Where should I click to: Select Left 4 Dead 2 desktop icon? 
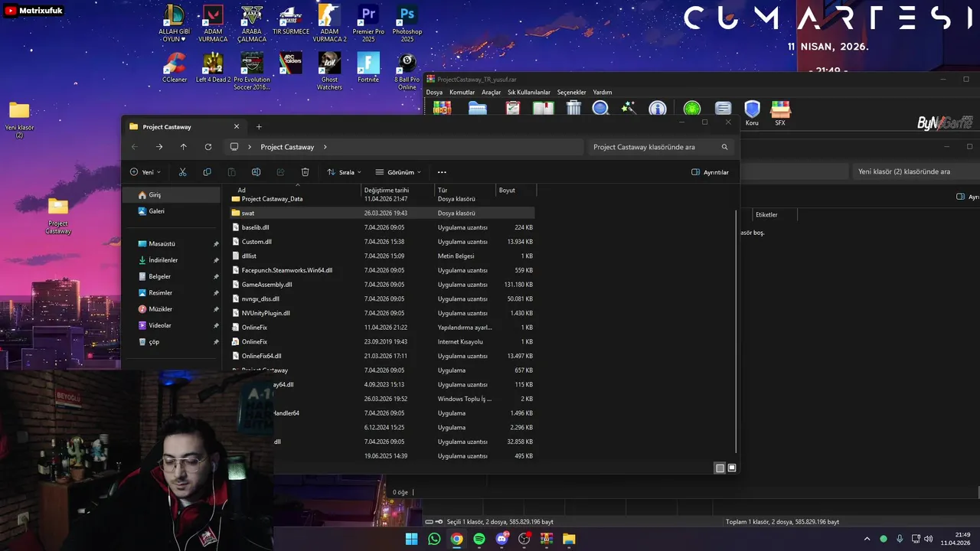tap(213, 67)
